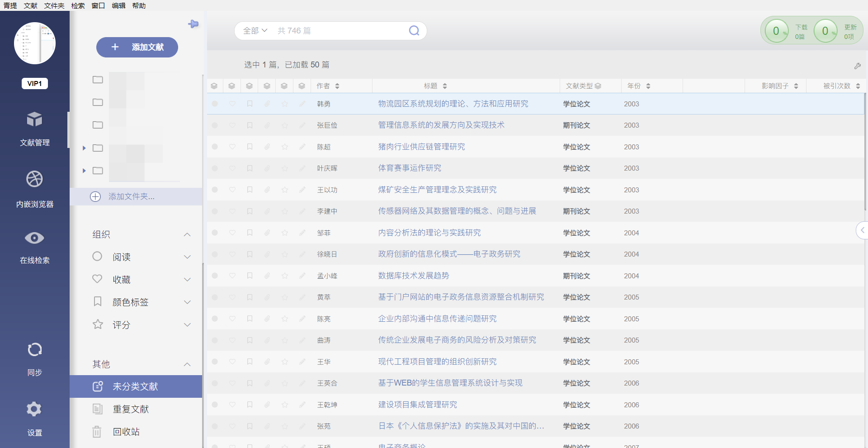Open title 猪肉行业供应链管理研究
This screenshot has height=448, width=868.
coord(421,147)
